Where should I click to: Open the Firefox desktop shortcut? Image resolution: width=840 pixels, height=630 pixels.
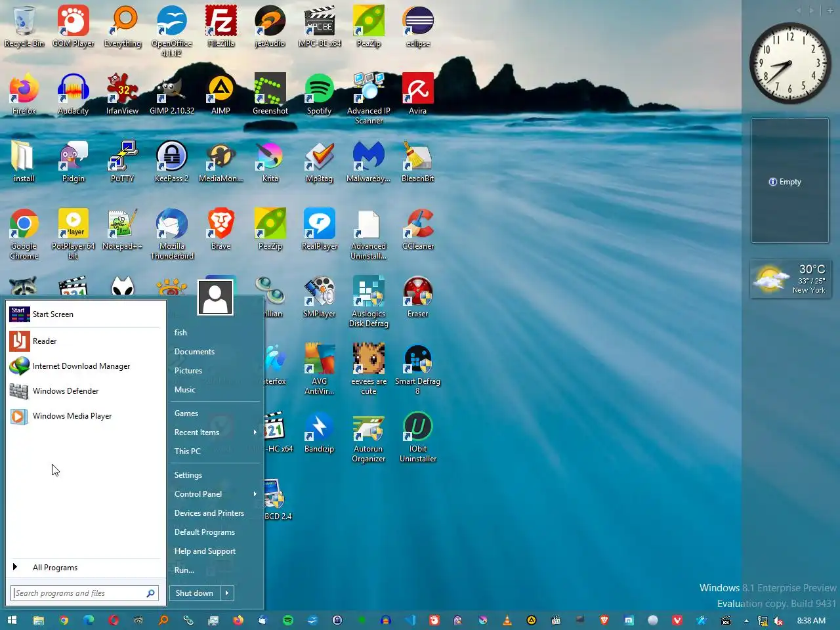(24, 94)
